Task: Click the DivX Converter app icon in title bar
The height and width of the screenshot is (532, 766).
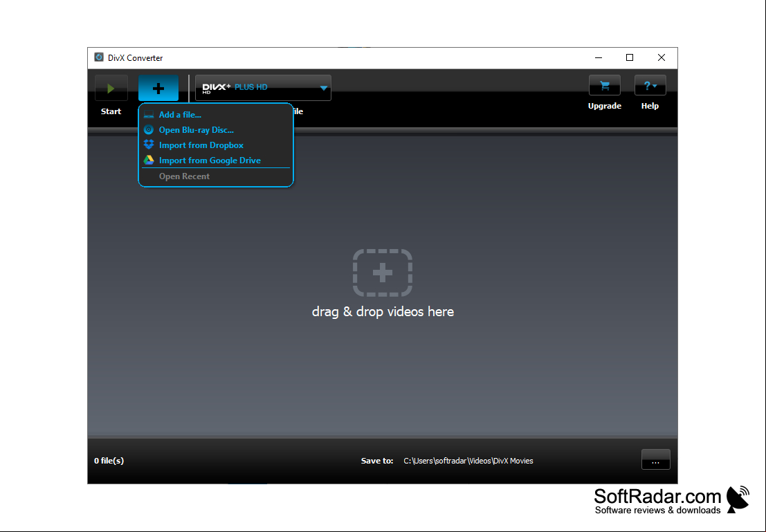Action: pyautogui.click(x=99, y=57)
